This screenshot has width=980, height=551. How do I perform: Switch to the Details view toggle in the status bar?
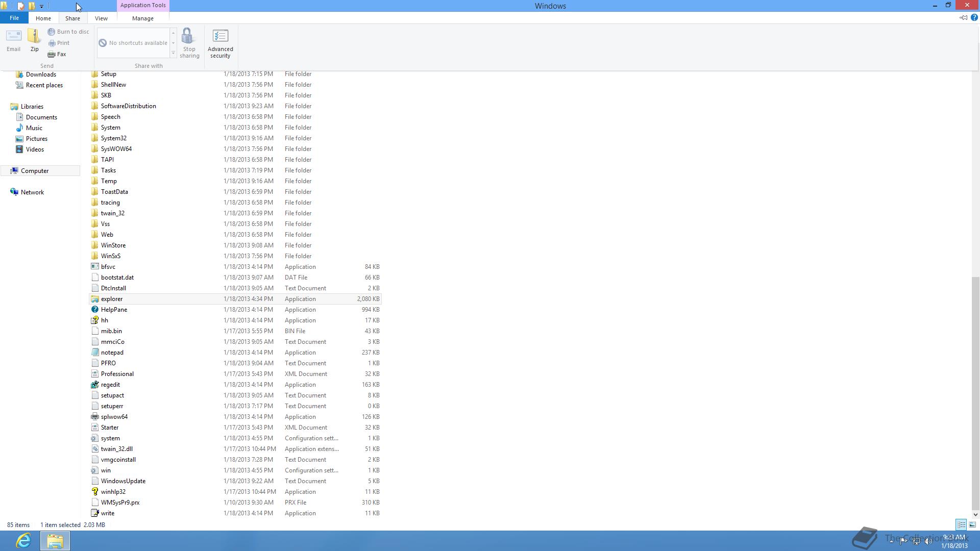coord(961,524)
